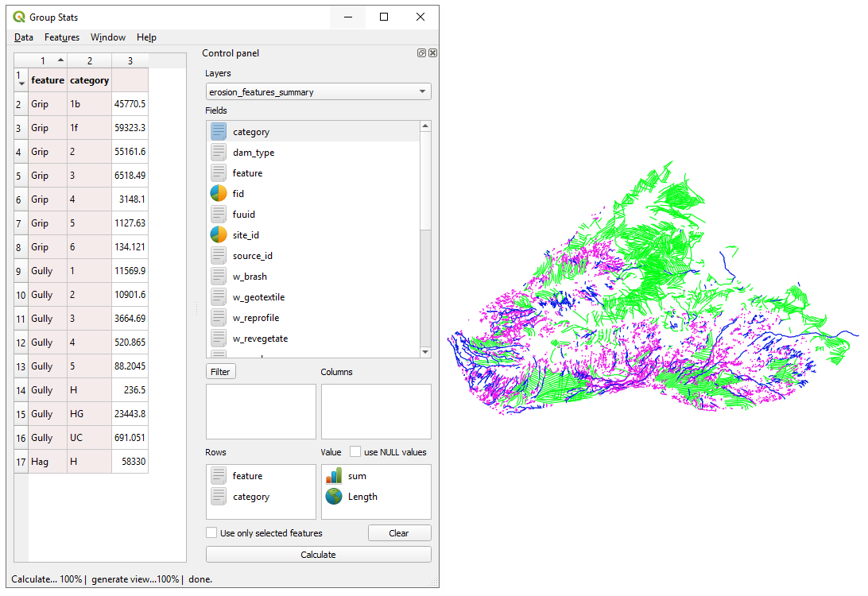868x596 pixels.
Task: Enable the use NULL values checkbox
Action: [355, 452]
